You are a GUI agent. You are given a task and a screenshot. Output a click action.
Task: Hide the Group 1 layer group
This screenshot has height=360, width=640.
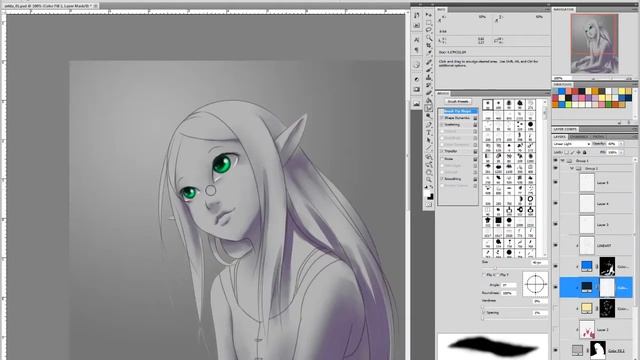tap(556, 161)
